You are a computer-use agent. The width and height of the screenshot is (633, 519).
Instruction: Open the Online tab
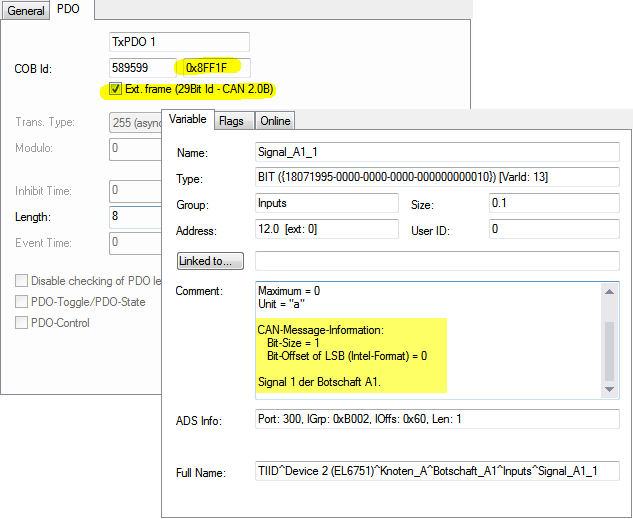click(275, 121)
